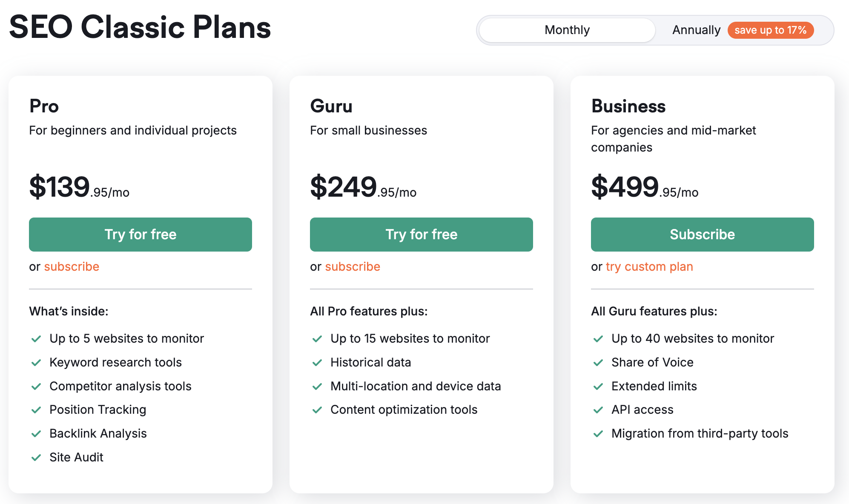Click checkmark beside 'Up to 5 websites to monitor'
The image size is (849, 504).
(x=36, y=339)
